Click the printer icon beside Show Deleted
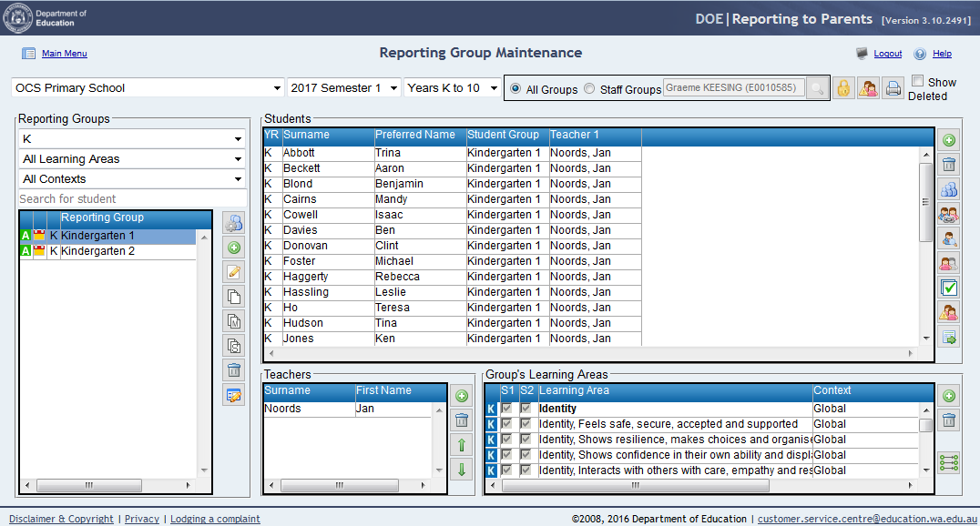The image size is (980, 526). [893, 88]
